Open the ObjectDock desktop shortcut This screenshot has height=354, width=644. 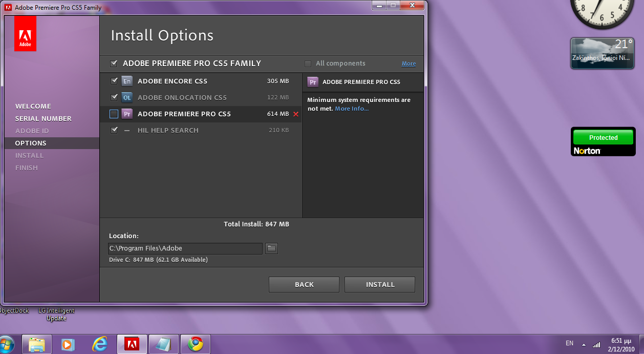[14, 310]
